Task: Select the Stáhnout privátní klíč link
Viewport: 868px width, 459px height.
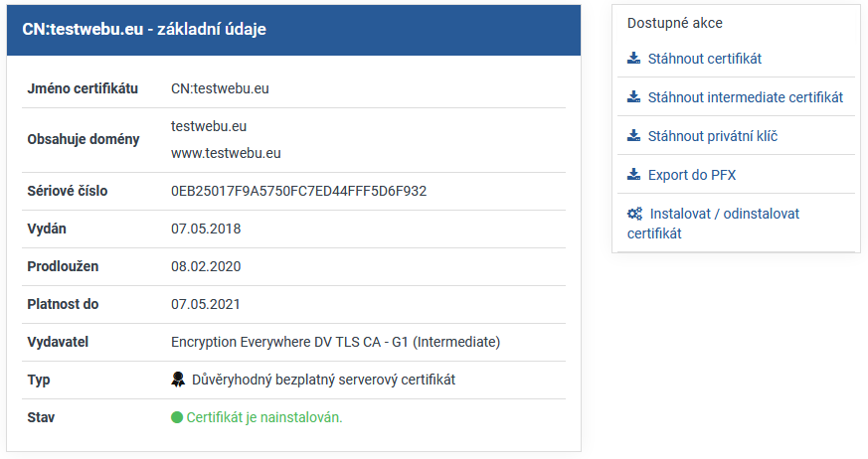Action: pos(712,136)
